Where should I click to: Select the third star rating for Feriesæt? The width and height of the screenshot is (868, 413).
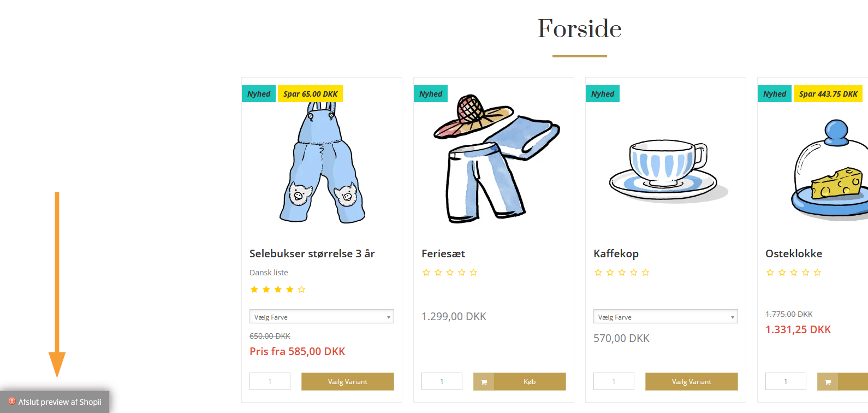450,272
